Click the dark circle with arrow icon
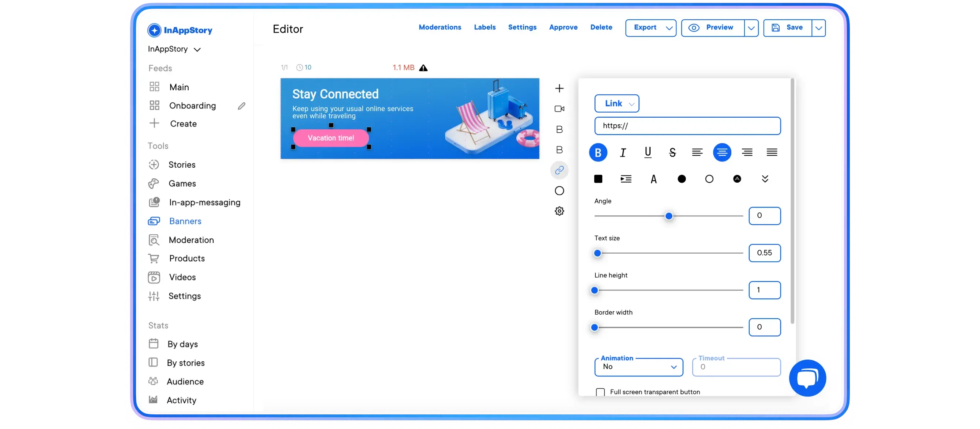This screenshot has width=980, height=429. [737, 179]
